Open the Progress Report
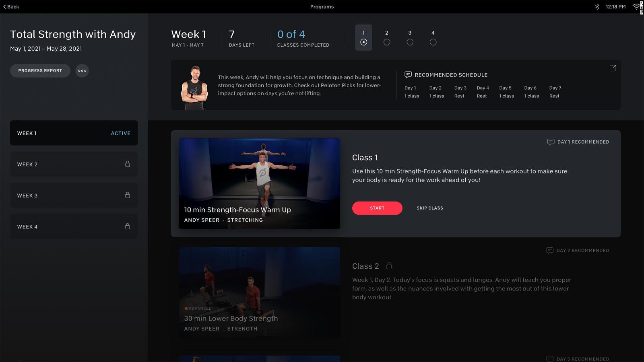This screenshot has height=362, width=644. tap(40, 70)
